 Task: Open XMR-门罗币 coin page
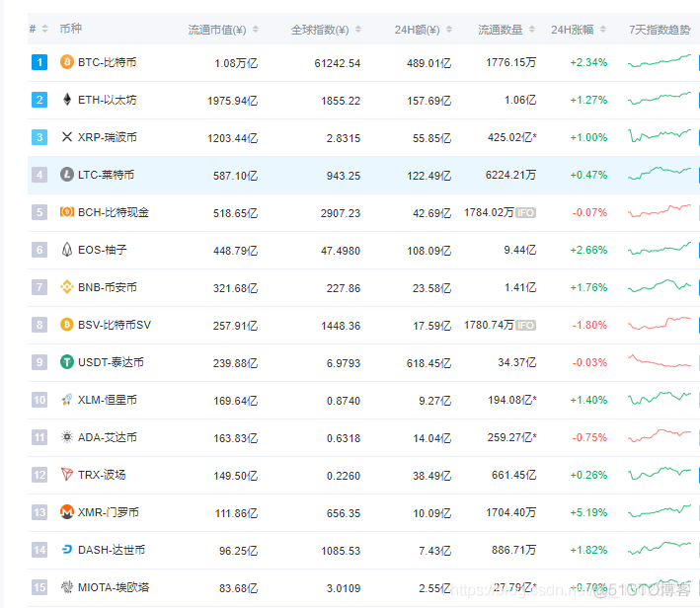108,512
